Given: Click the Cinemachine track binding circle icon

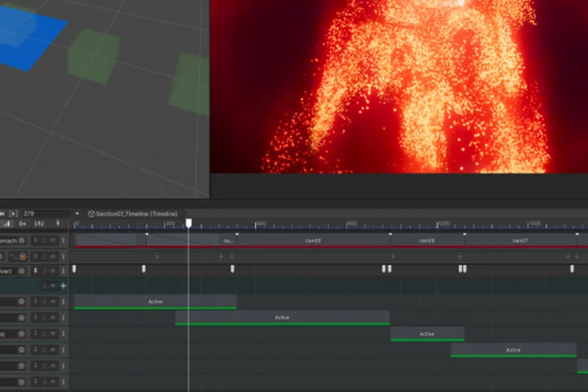Looking at the screenshot, I should [22, 240].
